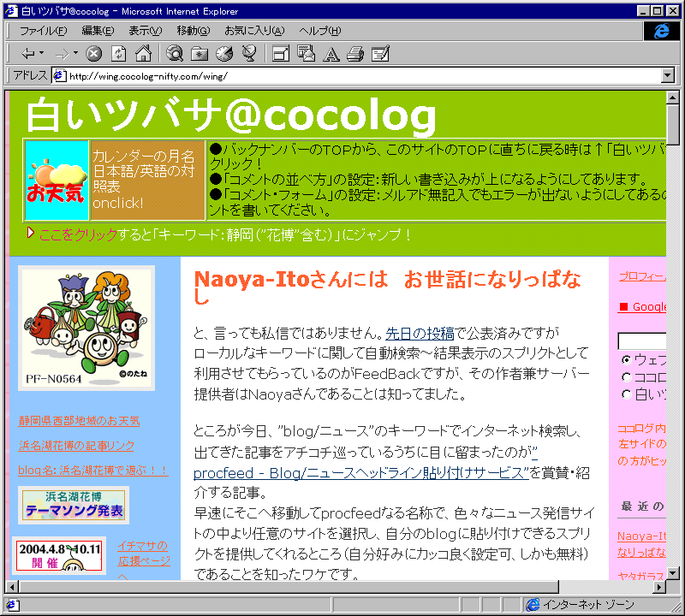Viewport: 685px width, 616px height.
Task: Click the status bar page icon
Action: 11,605
